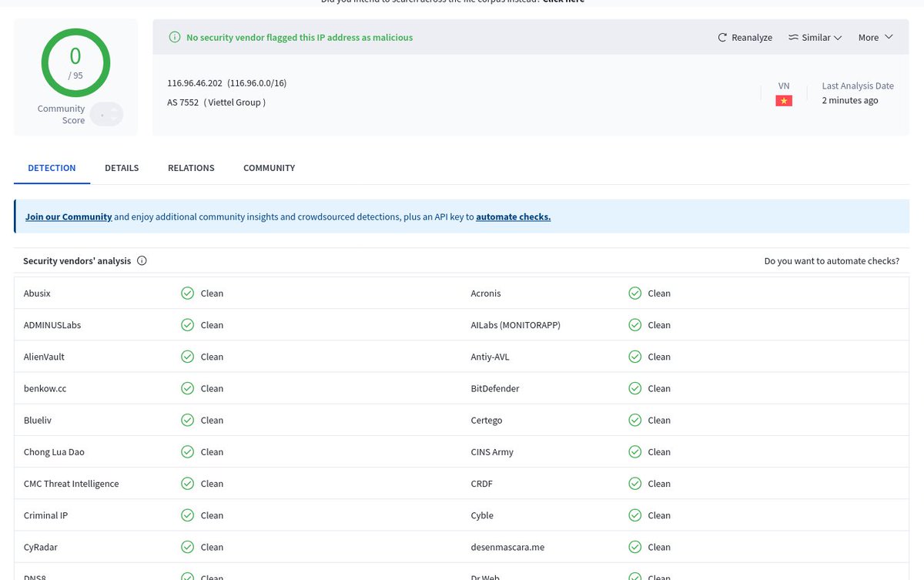Image resolution: width=924 pixels, height=580 pixels.
Task: Click benkow.cc clean check icon
Action: [x=187, y=388]
